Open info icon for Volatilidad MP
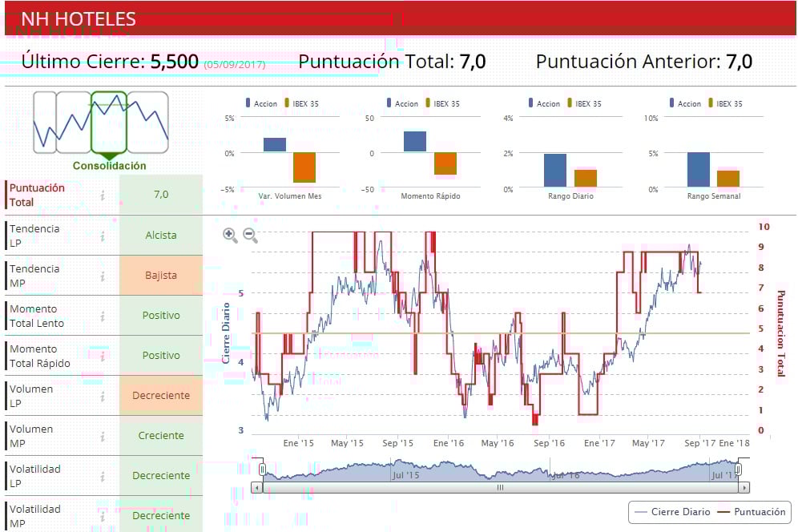The image size is (798, 532). 103,517
